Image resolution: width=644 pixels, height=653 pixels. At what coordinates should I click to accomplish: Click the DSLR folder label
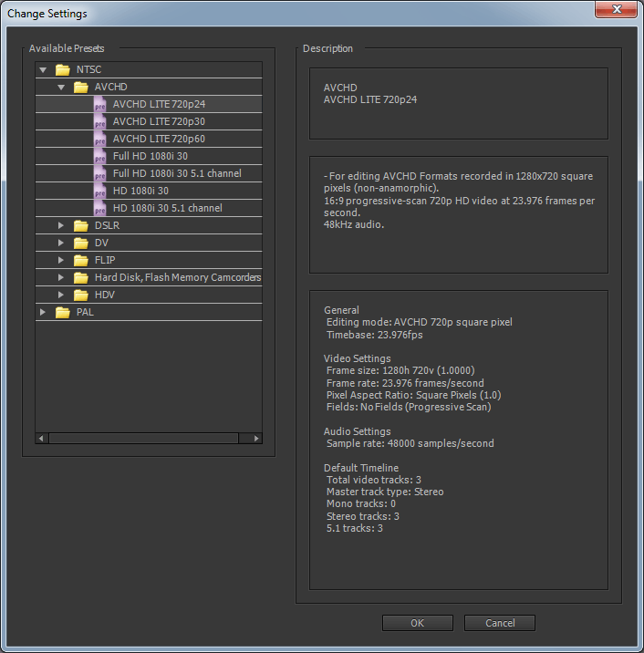[107, 225]
